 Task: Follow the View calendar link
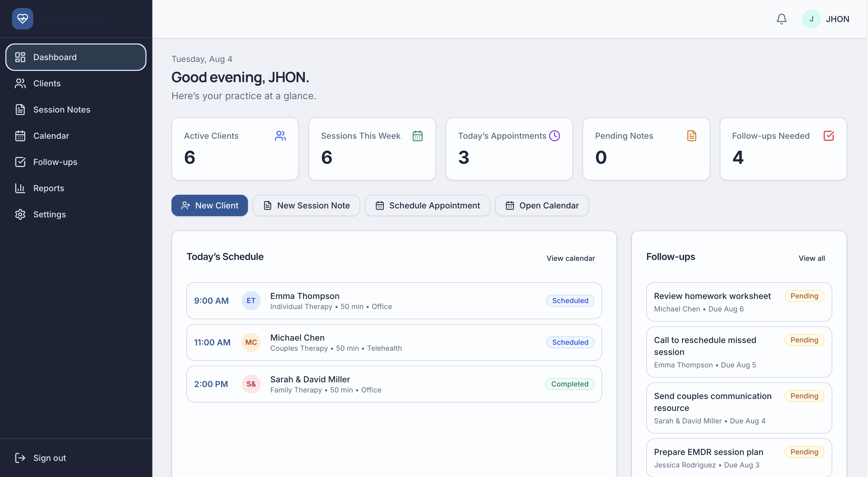point(570,258)
